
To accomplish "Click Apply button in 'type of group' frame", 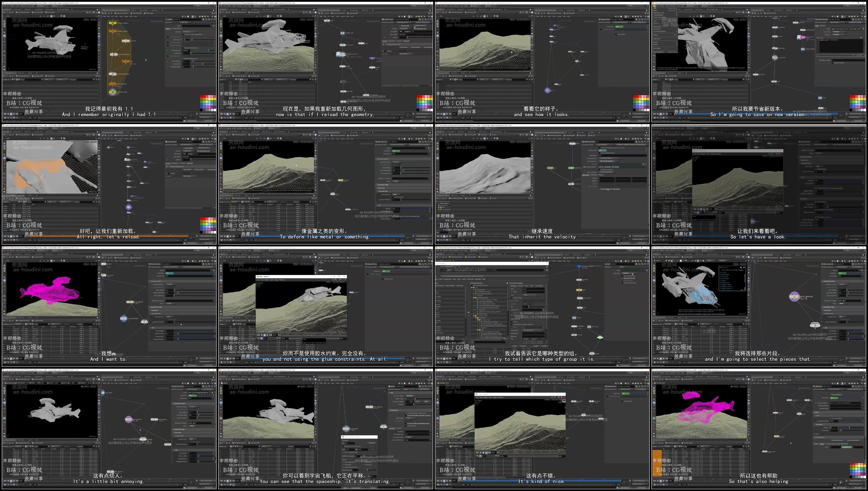I will (x=515, y=346).
